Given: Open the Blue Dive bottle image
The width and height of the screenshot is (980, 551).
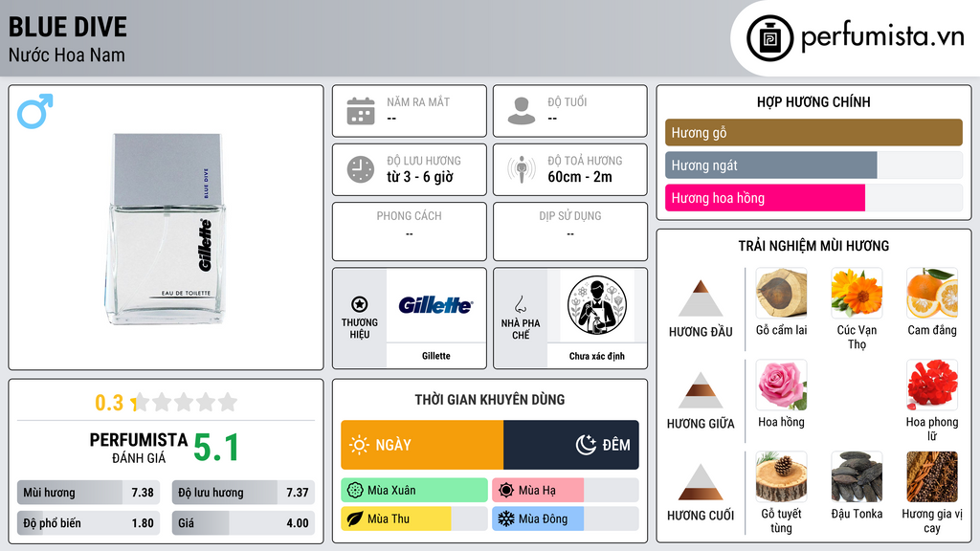Looking at the screenshot, I should [x=166, y=229].
